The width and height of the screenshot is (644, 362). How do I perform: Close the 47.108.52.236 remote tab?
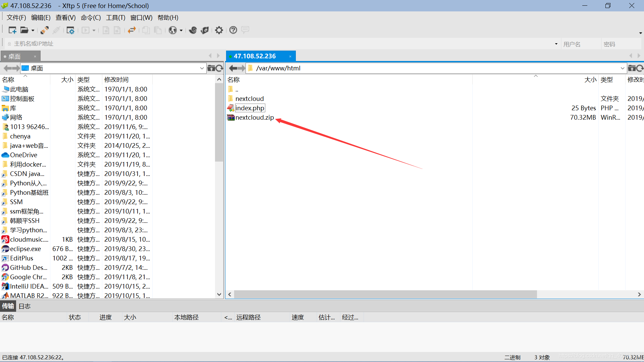[290, 56]
